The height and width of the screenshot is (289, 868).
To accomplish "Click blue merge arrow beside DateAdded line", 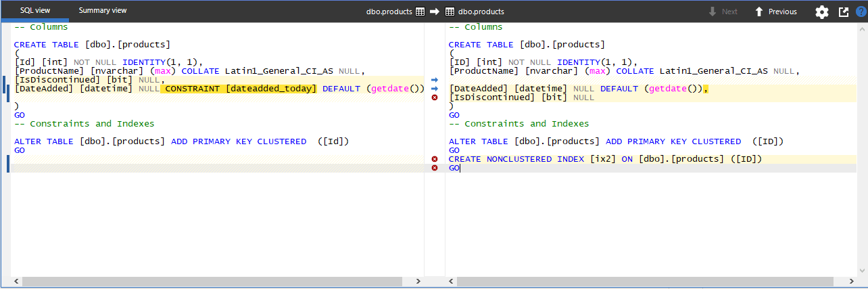I will click(435, 89).
